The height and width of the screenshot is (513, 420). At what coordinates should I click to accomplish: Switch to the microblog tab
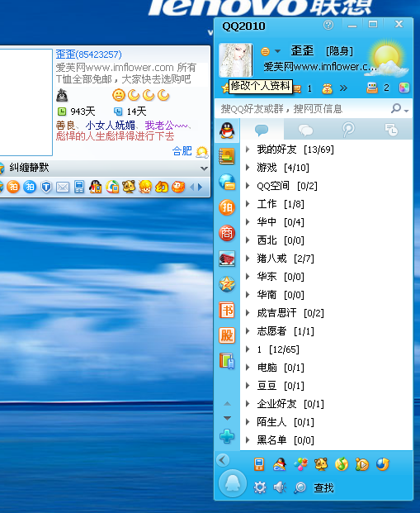click(x=348, y=130)
